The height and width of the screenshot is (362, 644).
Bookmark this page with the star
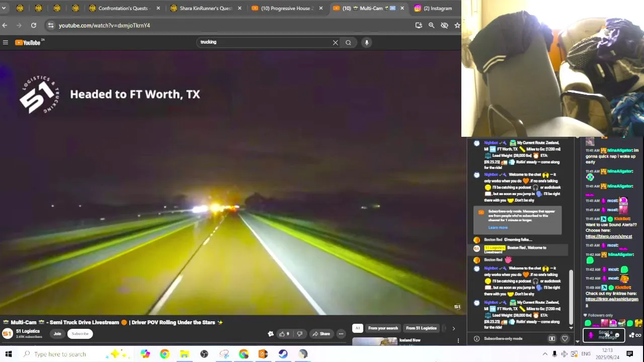click(x=457, y=25)
